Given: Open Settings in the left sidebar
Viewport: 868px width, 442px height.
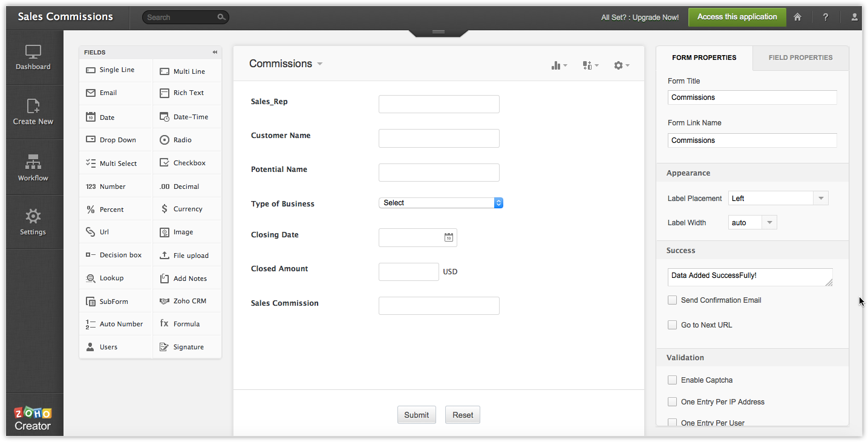Looking at the screenshot, I should [33, 222].
